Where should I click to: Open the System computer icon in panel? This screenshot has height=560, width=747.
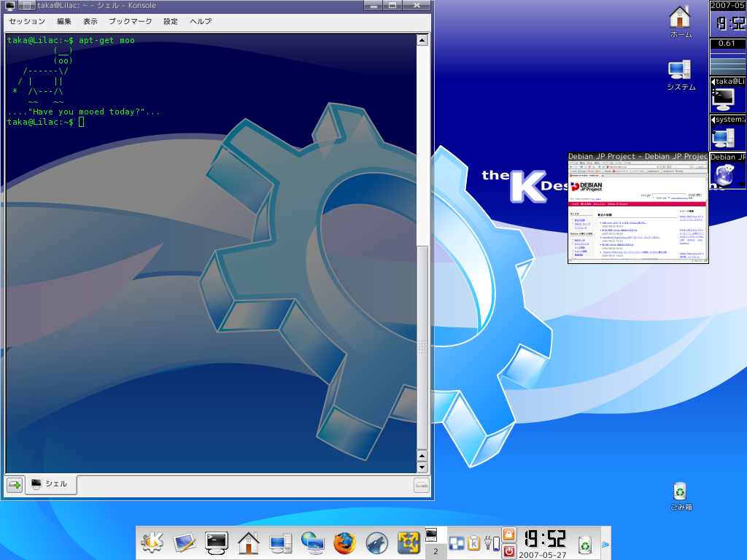pos(281,542)
